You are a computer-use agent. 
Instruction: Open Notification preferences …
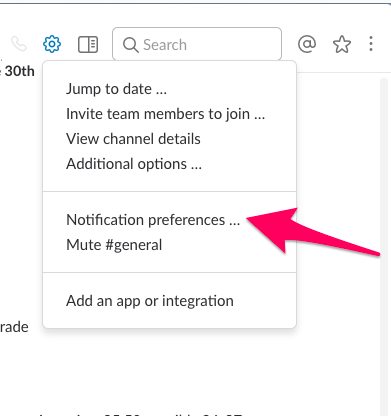click(153, 220)
